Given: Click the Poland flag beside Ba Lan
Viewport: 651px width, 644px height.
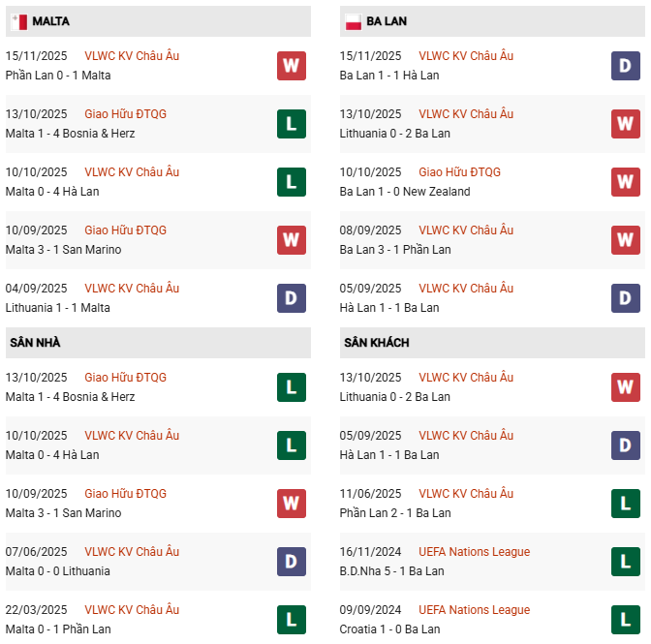Looking at the screenshot, I should pyautogui.click(x=354, y=21).
